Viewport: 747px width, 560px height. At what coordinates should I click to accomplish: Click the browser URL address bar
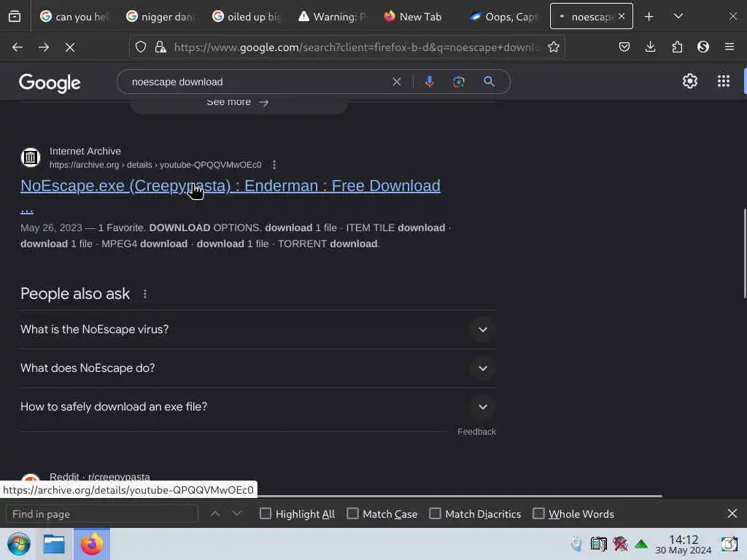[x=356, y=47]
